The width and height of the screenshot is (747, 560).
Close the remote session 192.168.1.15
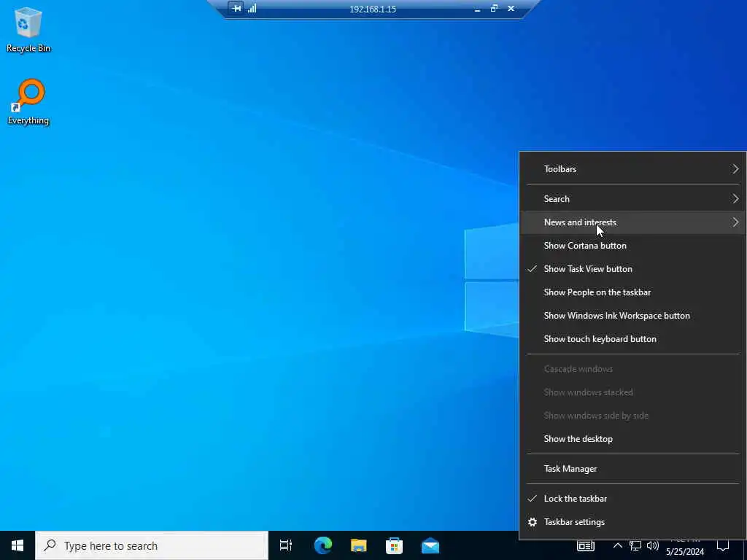tap(511, 9)
